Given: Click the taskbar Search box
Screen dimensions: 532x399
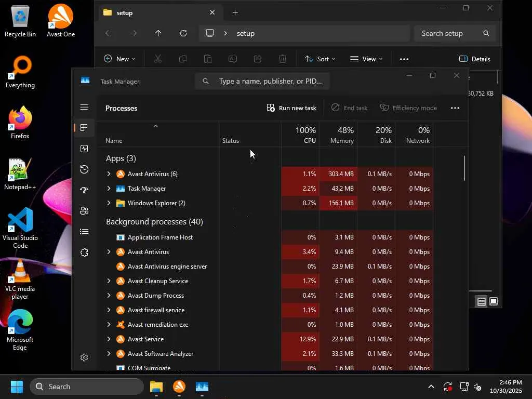Looking at the screenshot, I should [87, 387].
